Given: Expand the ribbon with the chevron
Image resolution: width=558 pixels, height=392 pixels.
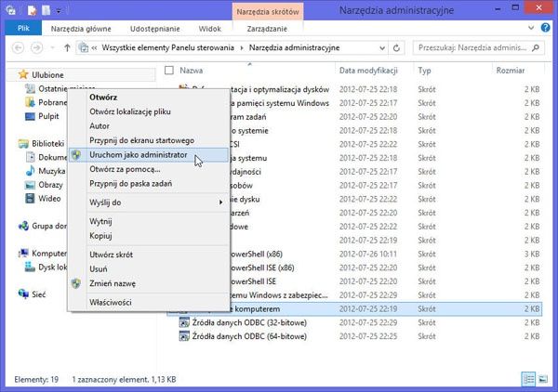Looking at the screenshot, I should point(531,28).
